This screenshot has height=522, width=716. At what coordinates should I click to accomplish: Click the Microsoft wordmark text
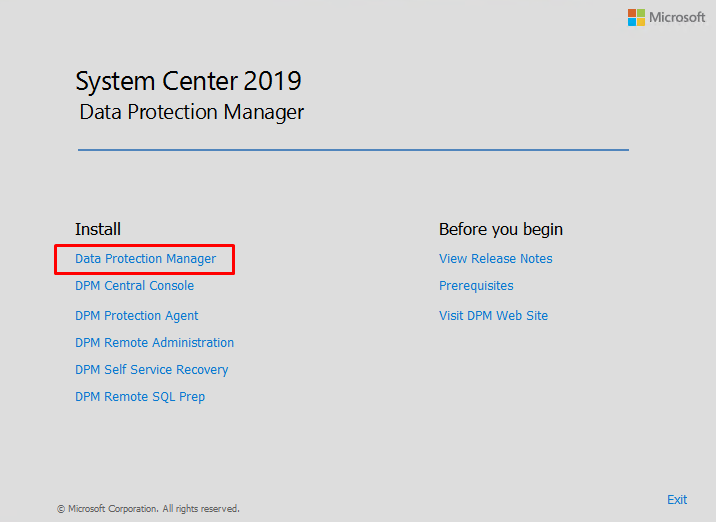click(677, 17)
